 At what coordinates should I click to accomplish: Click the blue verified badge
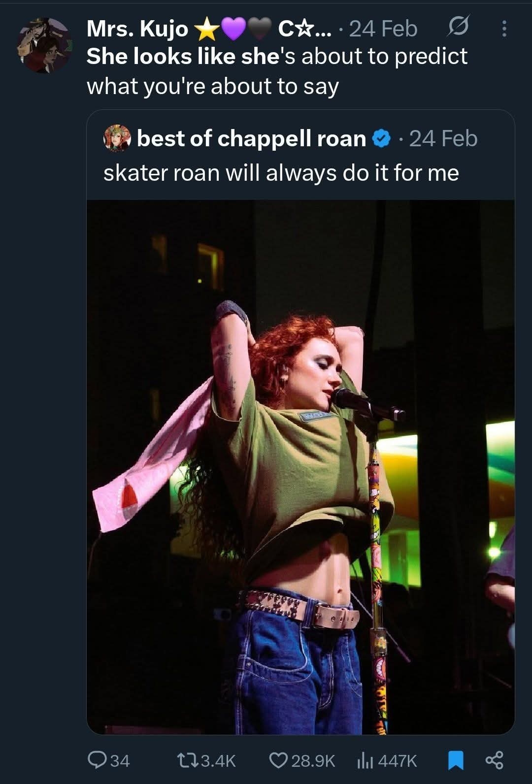[x=380, y=139]
